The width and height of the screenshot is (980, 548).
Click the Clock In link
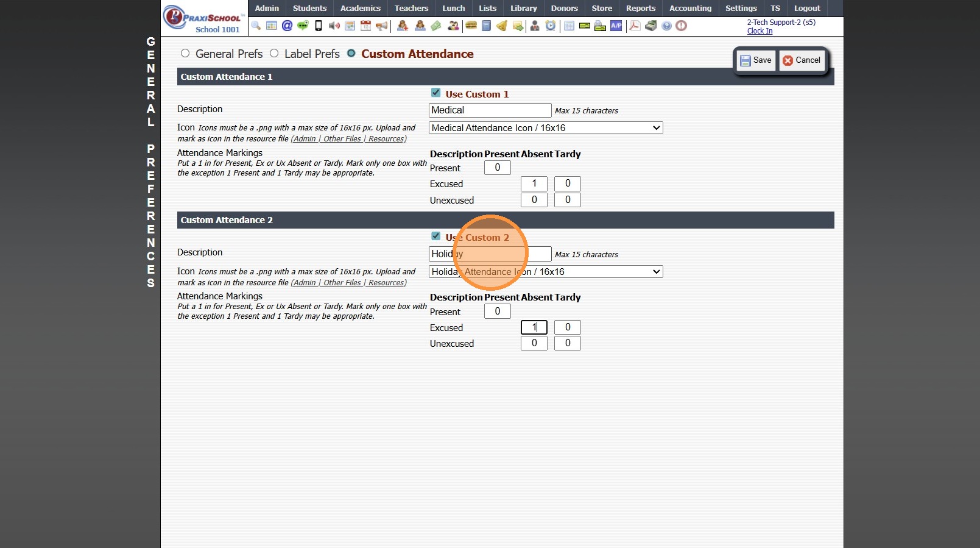[x=760, y=31]
